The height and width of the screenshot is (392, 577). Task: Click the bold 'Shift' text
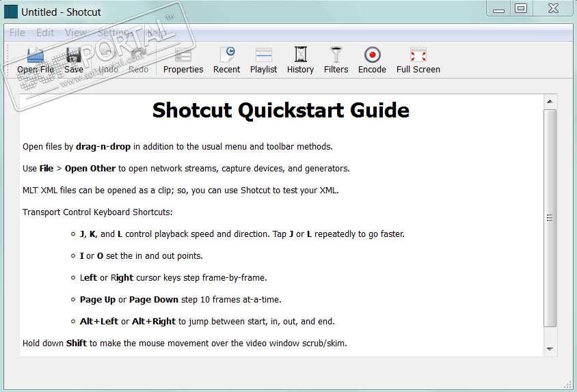(77, 343)
